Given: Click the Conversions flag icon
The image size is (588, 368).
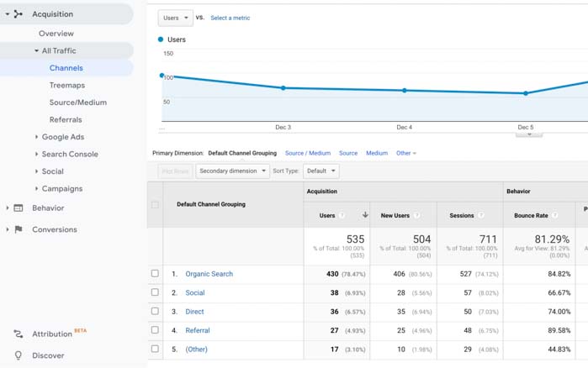Looking at the screenshot, I should [18, 229].
